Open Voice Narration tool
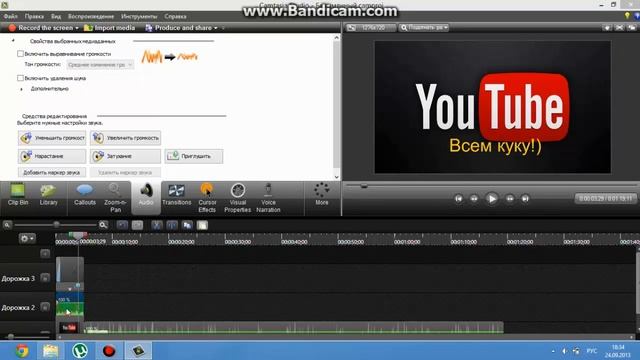 click(x=268, y=198)
